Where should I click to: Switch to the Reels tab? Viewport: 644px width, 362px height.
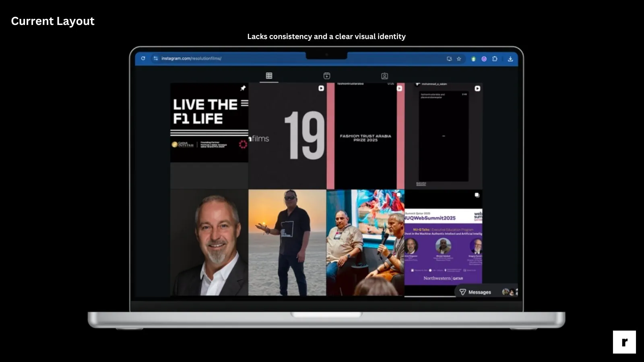click(x=327, y=76)
